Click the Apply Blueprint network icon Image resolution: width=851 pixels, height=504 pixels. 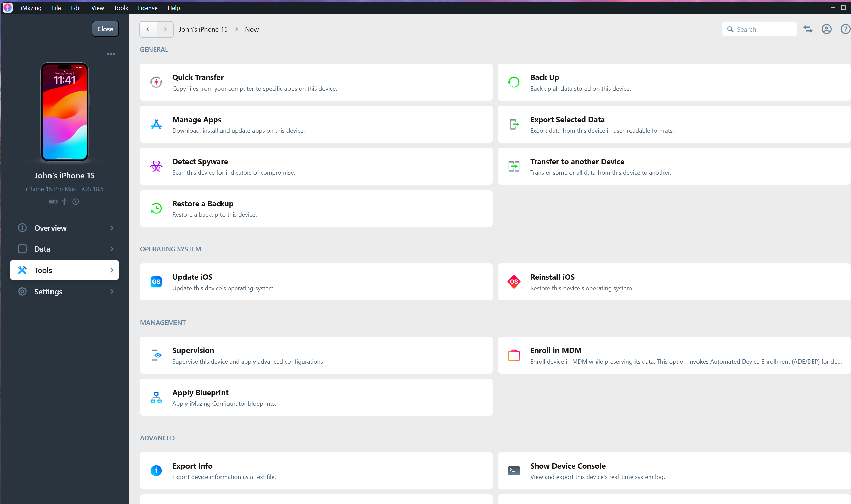pyautogui.click(x=156, y=397)
